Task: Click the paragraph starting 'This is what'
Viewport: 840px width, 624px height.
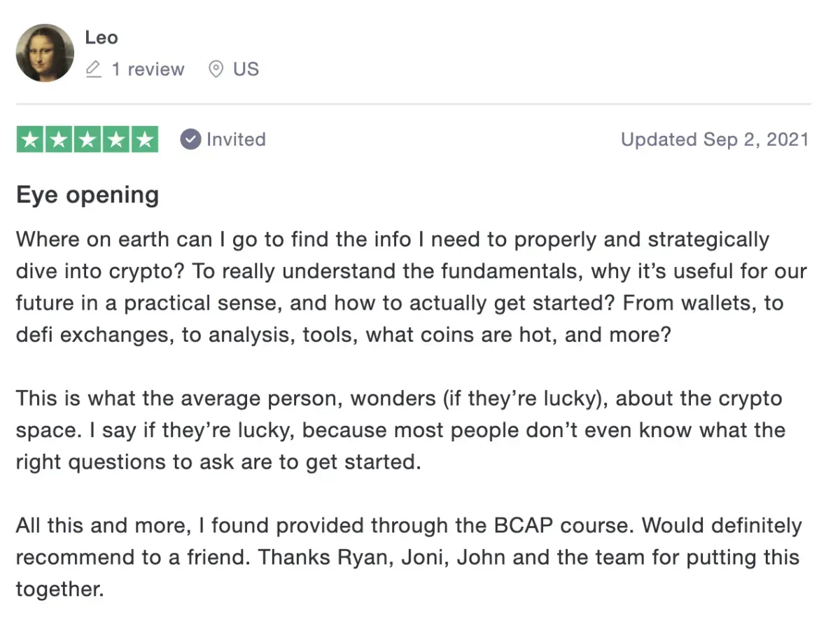Action: (400, 430)
